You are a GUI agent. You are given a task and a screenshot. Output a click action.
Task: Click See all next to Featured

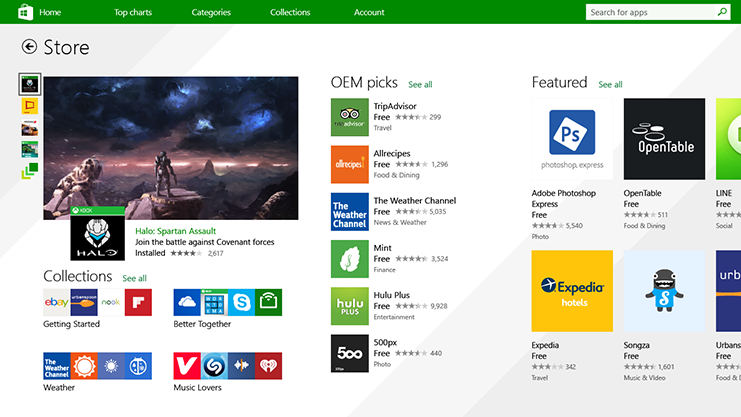pyautogui.click(x=610, y=85)
